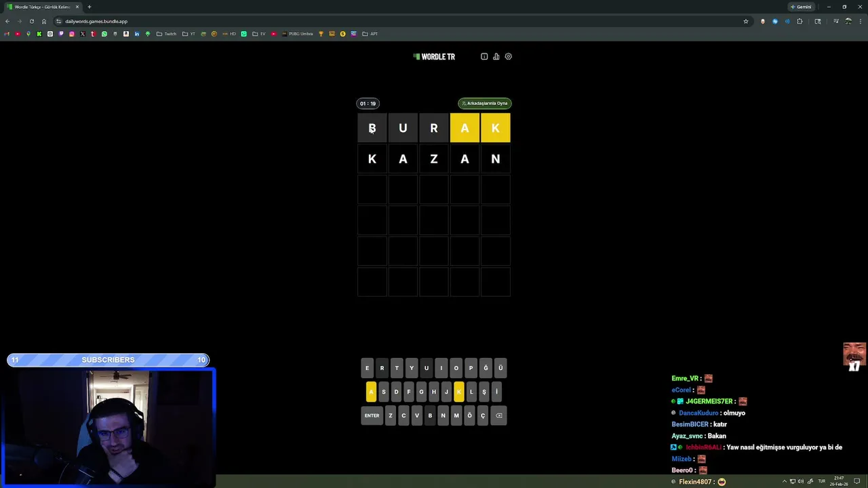Tap the letter İ key on the keyboard
Image resolution: width=868 pixels, height=488 pixels.
(496, 392)
